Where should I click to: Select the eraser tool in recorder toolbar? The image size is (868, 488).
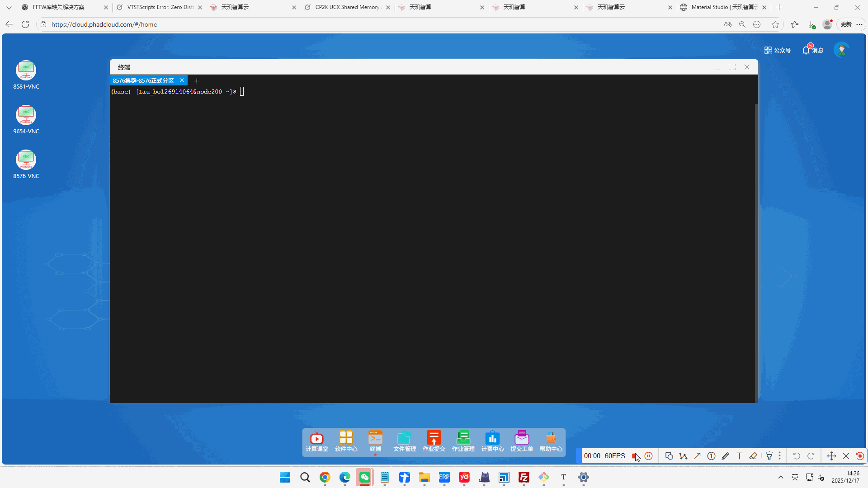click(753, 456)
